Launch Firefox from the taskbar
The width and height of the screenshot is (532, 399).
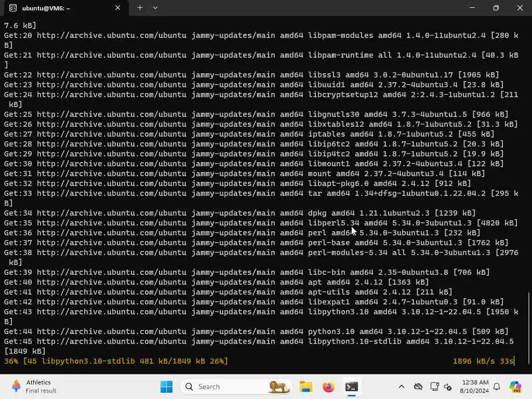[x=328, y=387]
